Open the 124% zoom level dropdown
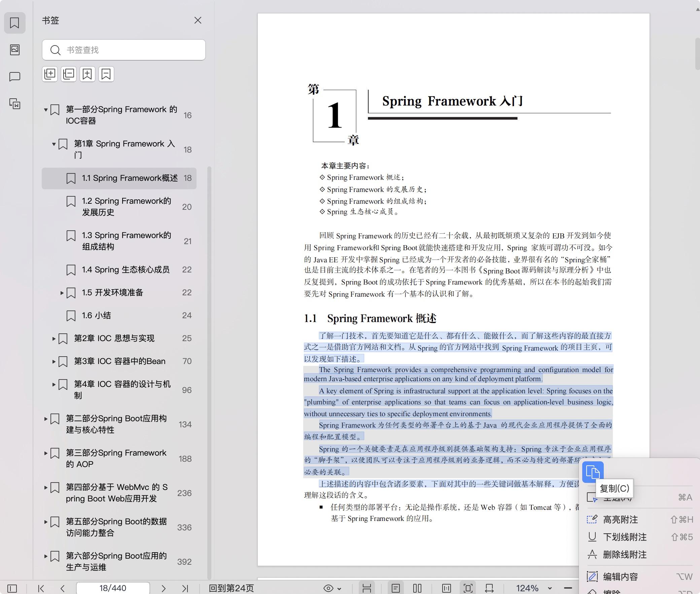This screenshot has width=700, height=594. (550, 588)
